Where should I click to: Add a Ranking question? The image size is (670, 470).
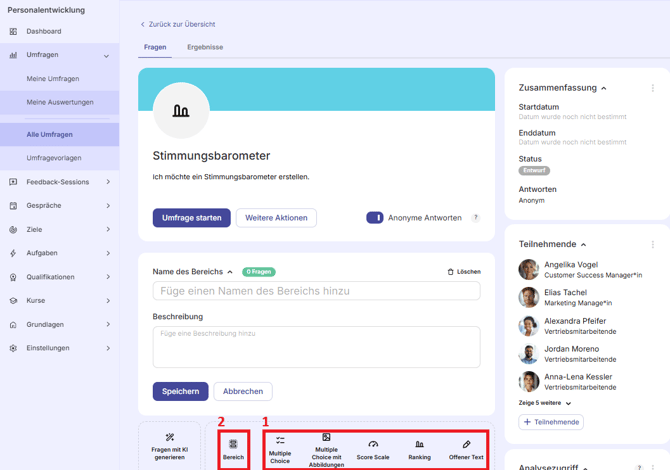(420, 450)
